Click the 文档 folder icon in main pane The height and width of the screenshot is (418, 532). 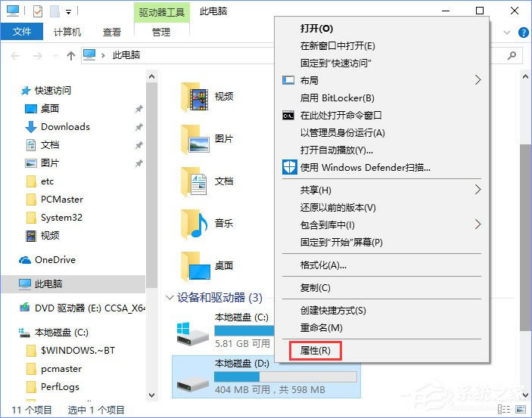(x=194, y=181)
